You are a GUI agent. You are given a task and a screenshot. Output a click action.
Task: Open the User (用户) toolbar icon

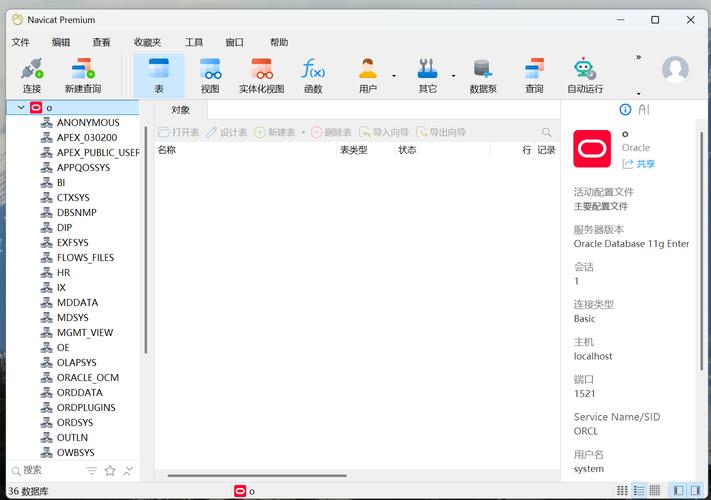pos(368,69)
